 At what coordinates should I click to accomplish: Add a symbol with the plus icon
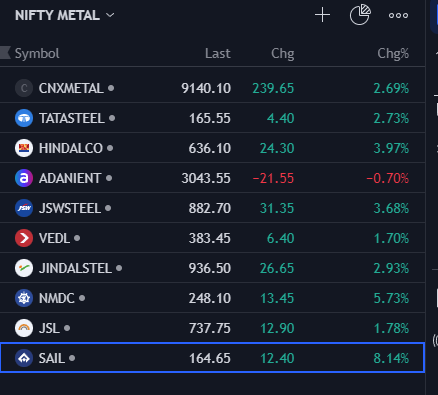pos(322,15)
